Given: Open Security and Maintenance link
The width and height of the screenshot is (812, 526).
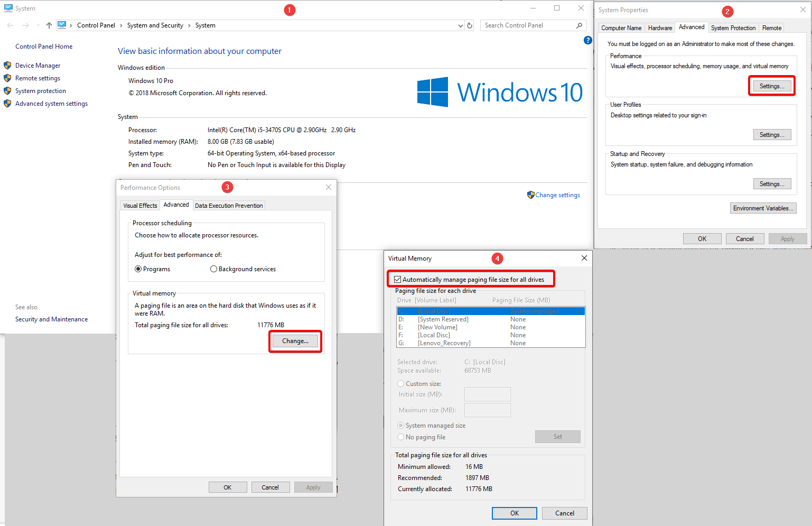Looking at the screenshot, I should coord(51,319).
